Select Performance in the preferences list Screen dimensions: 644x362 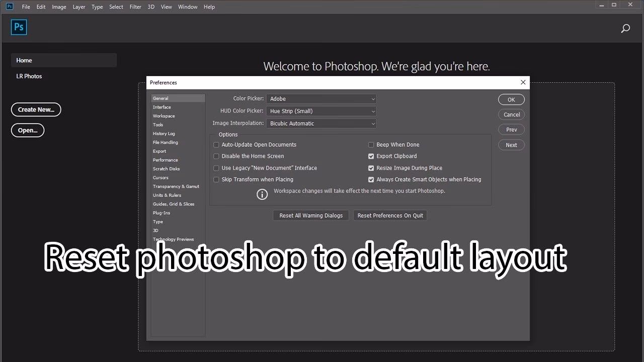click(165, 159)
